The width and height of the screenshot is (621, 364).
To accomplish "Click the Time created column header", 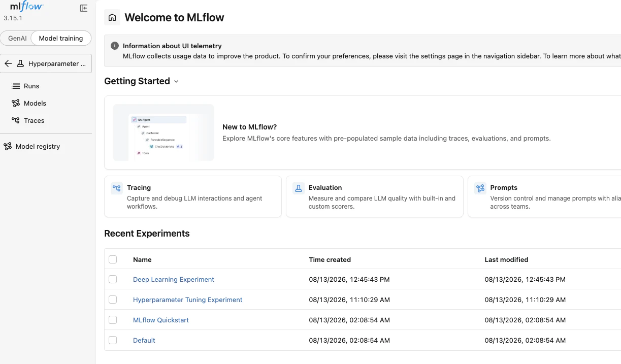I will (330, 259).
